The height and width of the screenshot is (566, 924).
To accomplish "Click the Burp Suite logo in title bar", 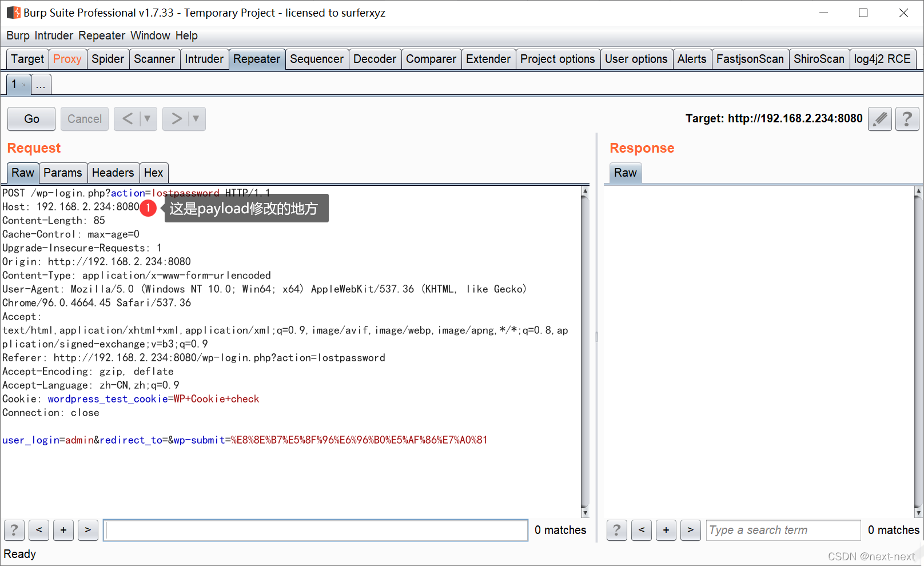I will coord(13,13).
